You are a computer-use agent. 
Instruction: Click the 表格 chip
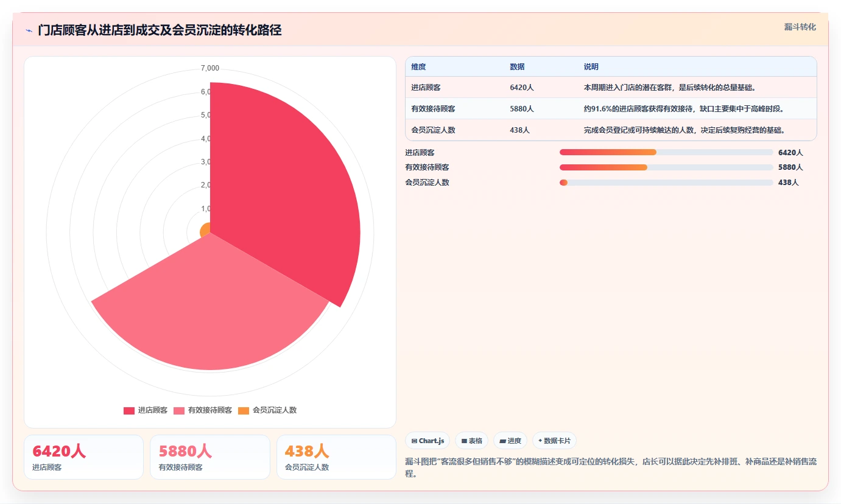coord(472,441)
